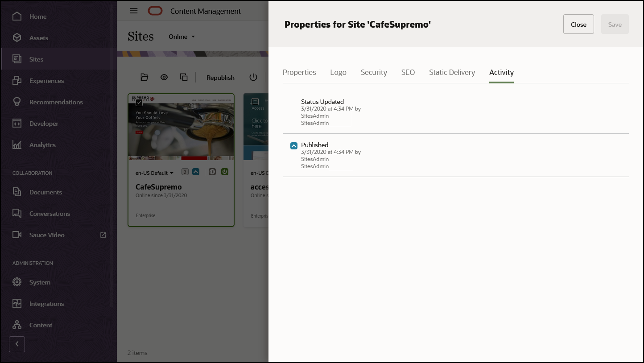
Task: Click the Sites icon in the sidebar
Action: pyautogui.click(x=17, y=59)
